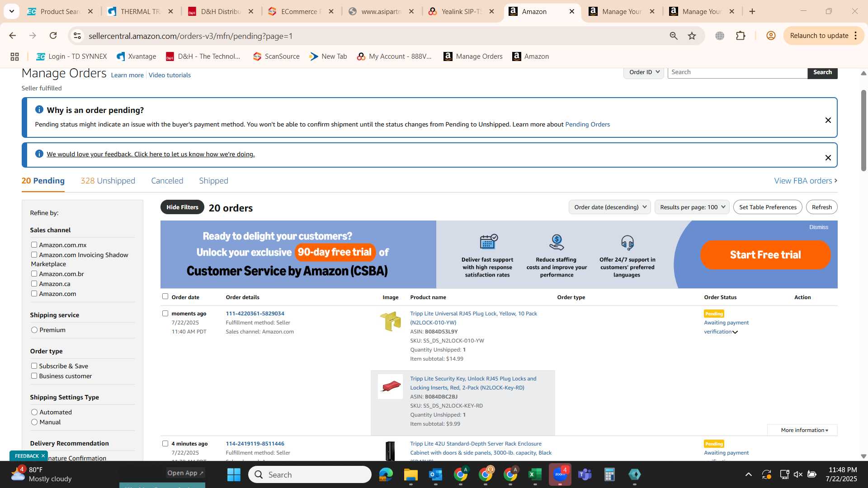Select the 20 Pending tab
The image size is (868, 488).
tap(43, 181)
